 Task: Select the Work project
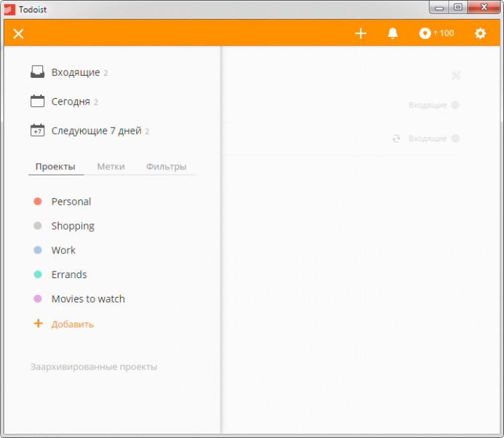point(63,250)
